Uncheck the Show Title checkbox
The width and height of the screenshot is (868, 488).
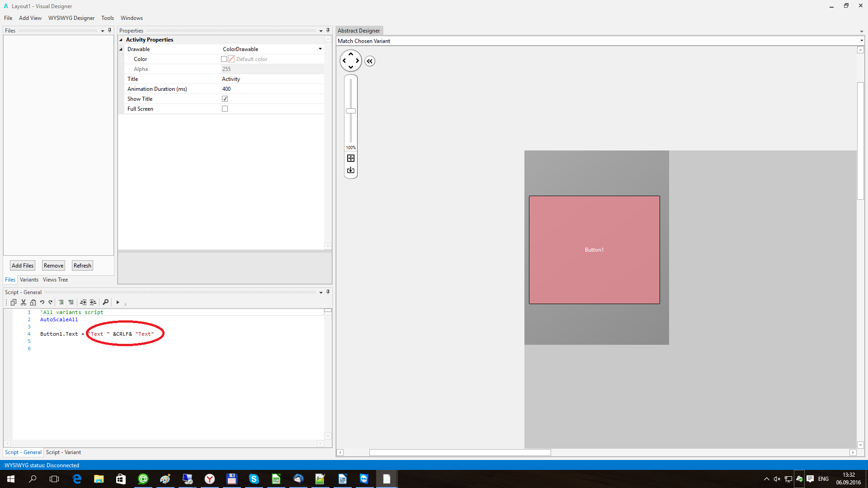click(225, 99)
